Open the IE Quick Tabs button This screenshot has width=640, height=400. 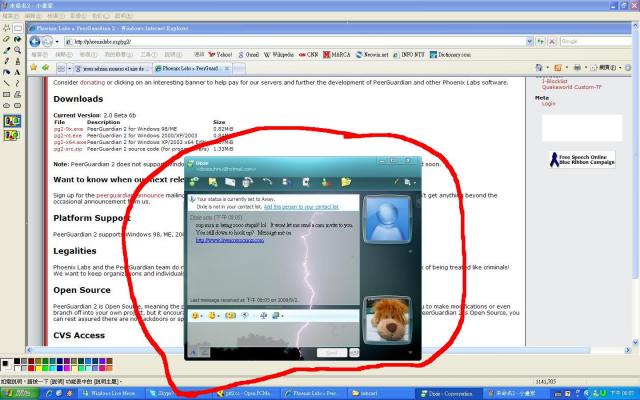[61, 68]
